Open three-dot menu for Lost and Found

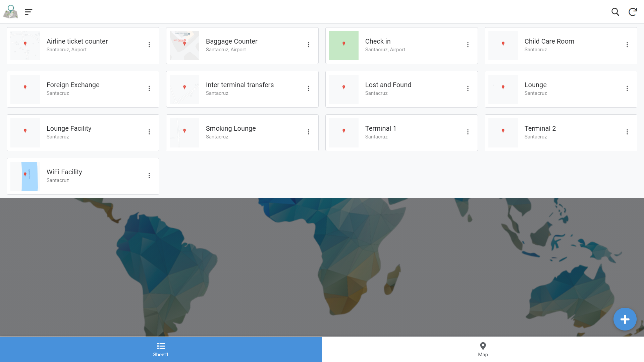point(468,88)
